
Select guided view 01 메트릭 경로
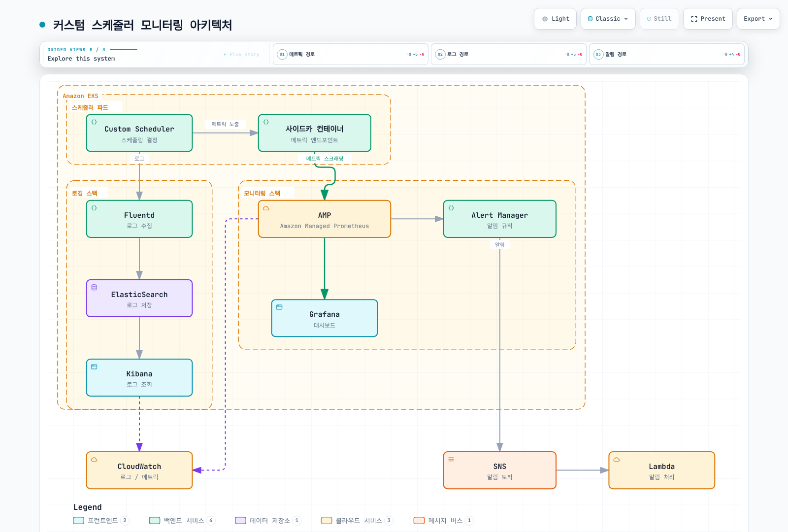[351, 54]
